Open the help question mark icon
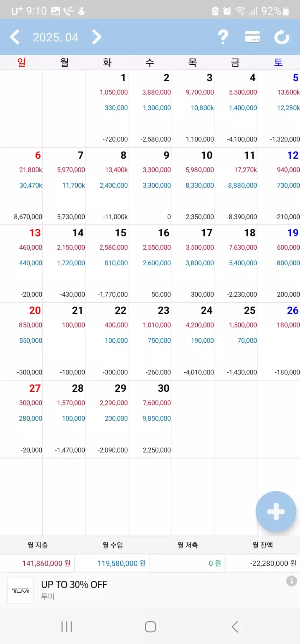300x644 pixels. [223, 37]
